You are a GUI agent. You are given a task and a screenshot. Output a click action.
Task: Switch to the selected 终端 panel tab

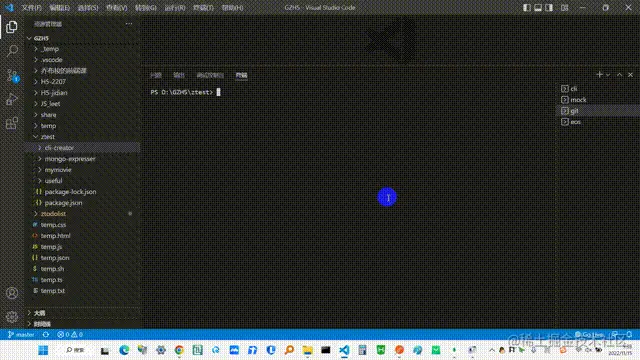coord(241,75)
